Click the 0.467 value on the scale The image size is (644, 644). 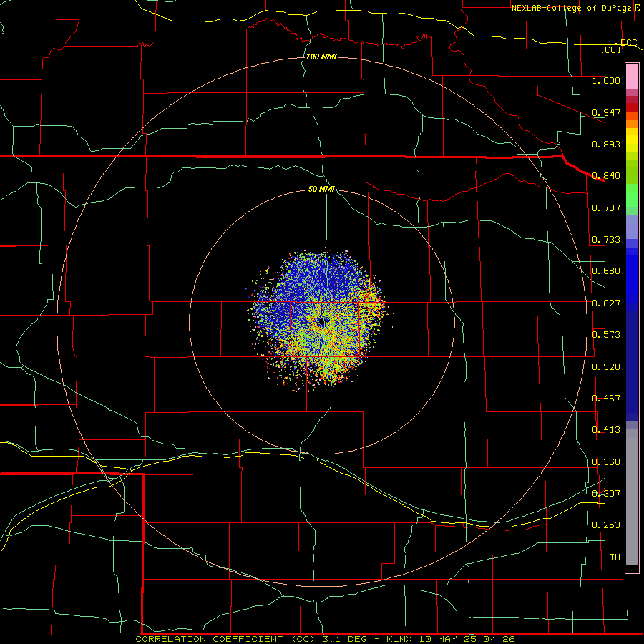tap(606, 399)
